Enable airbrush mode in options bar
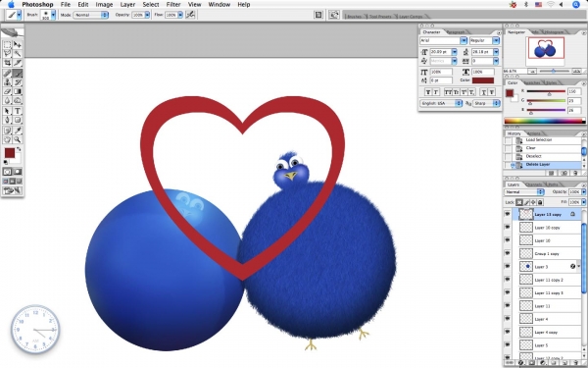Image resolution: width=588 pixels, height=368 pixels. click(190, 15)
